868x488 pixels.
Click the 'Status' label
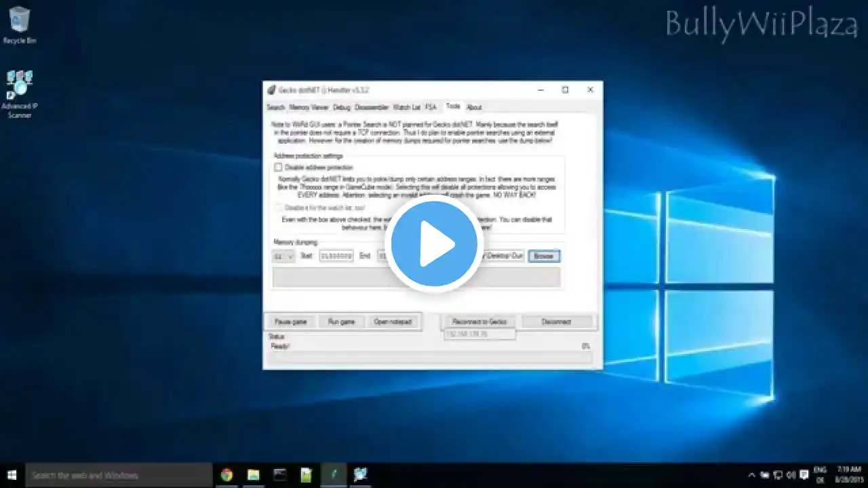[276, 337]
